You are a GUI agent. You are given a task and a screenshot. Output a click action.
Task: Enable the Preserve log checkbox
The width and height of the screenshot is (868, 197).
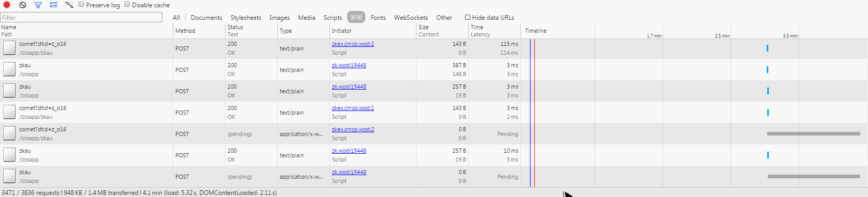click(x=81, y=4)
